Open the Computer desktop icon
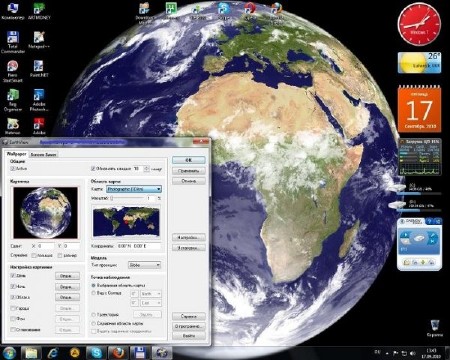The height and width of the screenshot is (360, 450). pyautogui.click(x=13, y=11)
